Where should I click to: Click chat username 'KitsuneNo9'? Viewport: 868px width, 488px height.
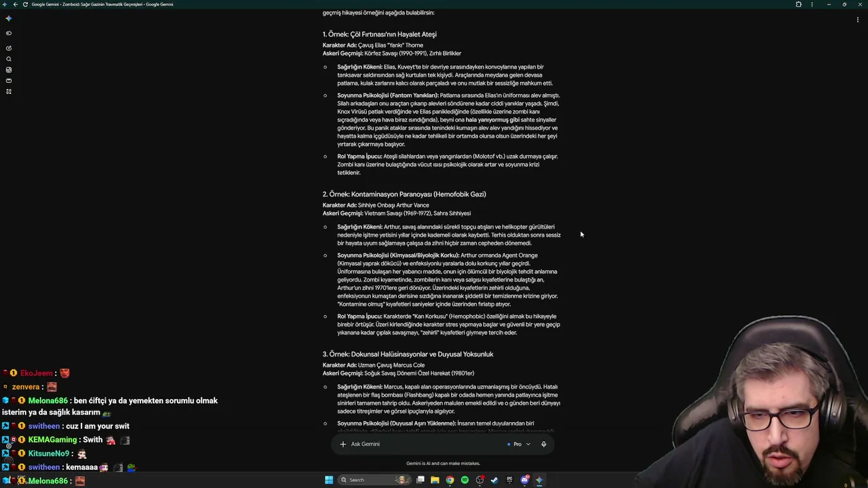point(49,453)
